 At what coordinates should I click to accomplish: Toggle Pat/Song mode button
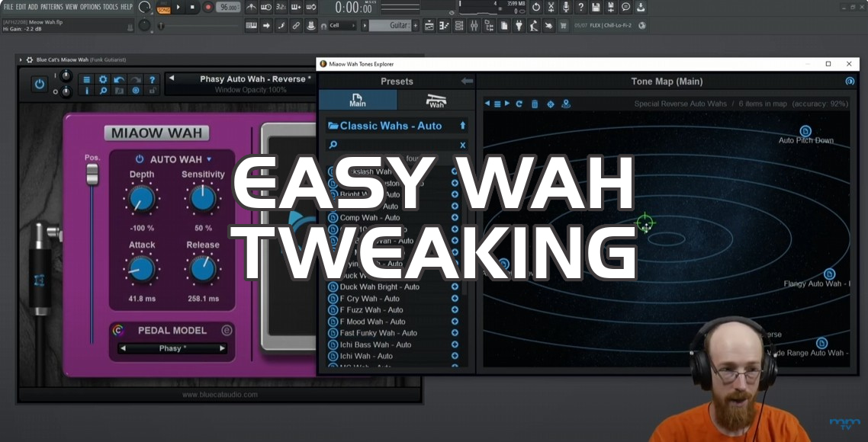click(x=164, y=7)
